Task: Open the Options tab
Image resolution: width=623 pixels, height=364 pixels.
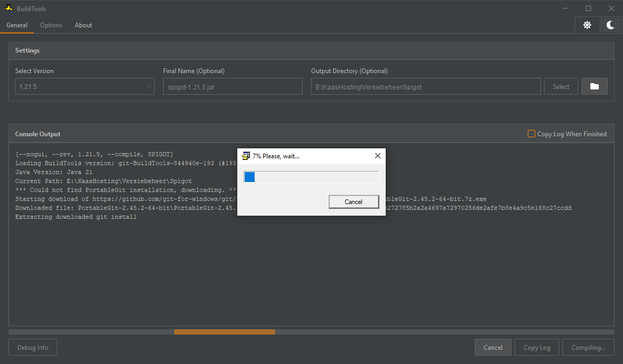Action: point(51,25)
